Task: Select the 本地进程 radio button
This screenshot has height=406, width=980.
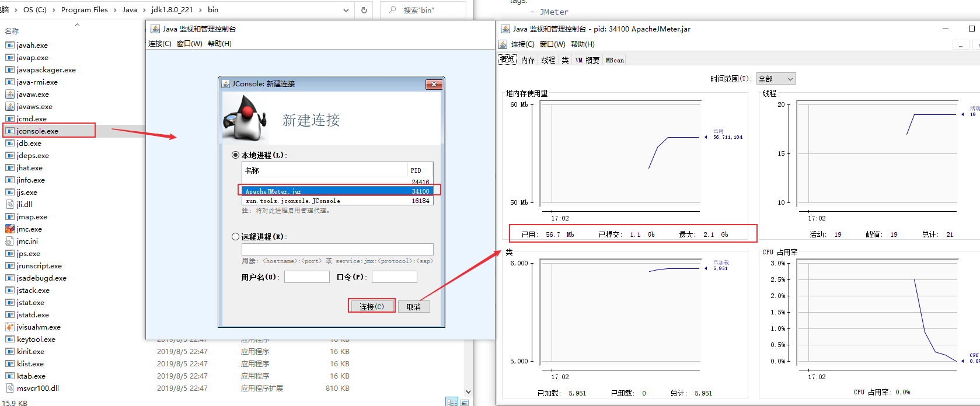Action: click(236, 155)
